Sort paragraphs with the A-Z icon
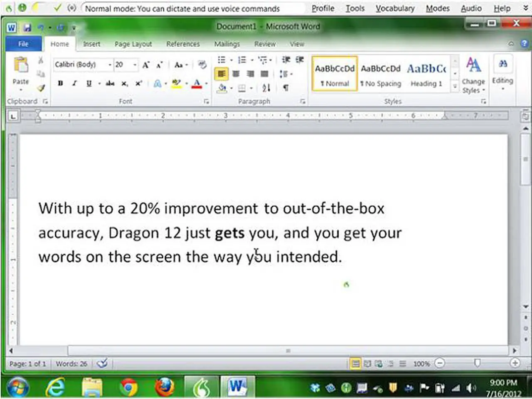Viewport: 532px width, 399px height. pyautogui.click(x=266, y=88)
